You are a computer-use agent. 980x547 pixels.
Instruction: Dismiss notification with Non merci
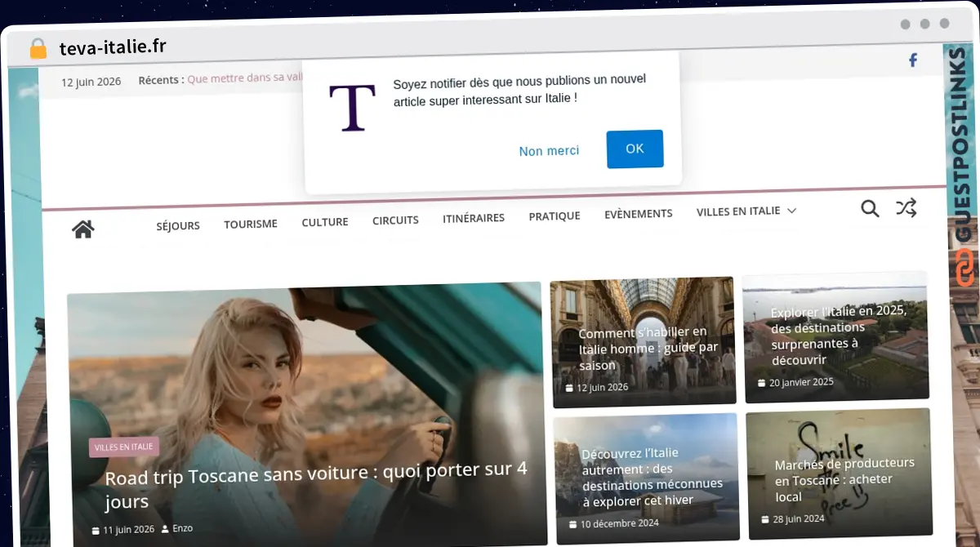[549, 151]
